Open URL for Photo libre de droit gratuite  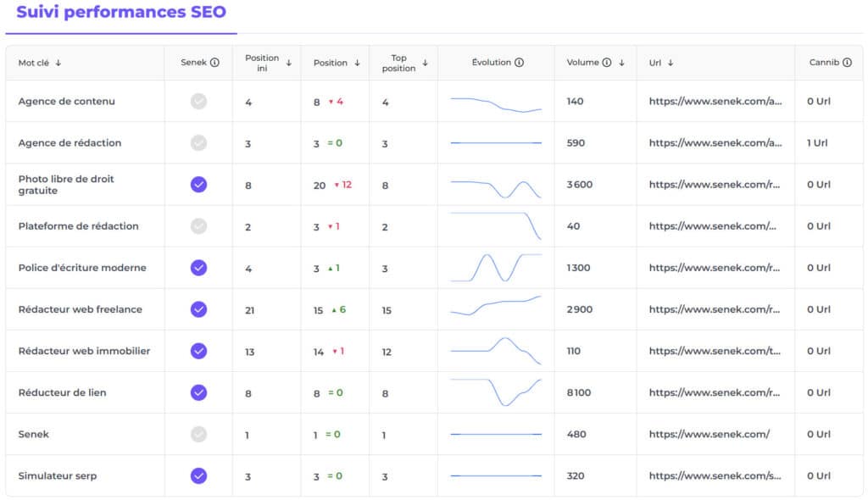[x=714, y=185]
